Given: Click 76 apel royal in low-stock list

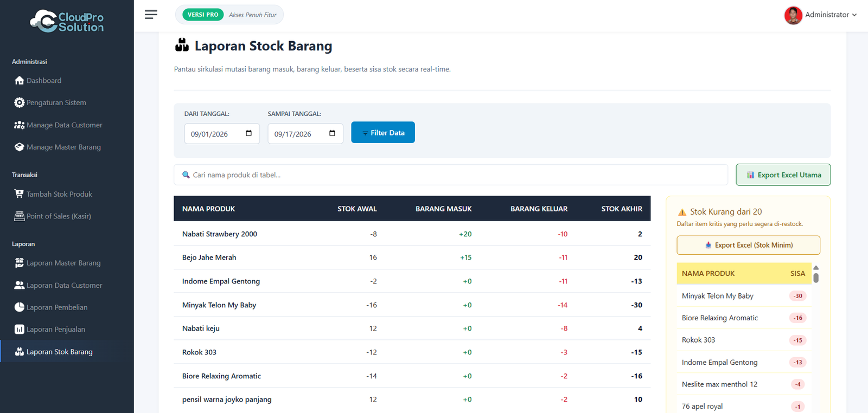Looking at the screenshot, I should pyautogui.click(x=703, y=406).
